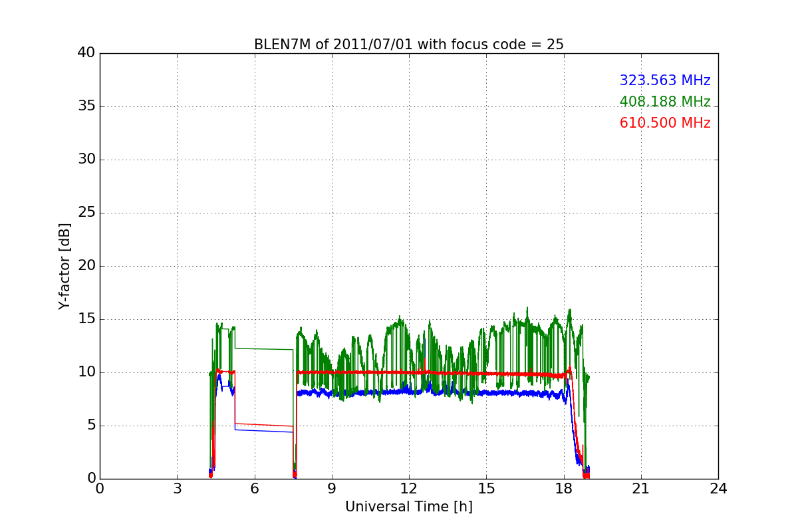The width and height of the screenshot is (798, 532).
Task: Click the y-axis tick label 25
Action: click(86, 213)
